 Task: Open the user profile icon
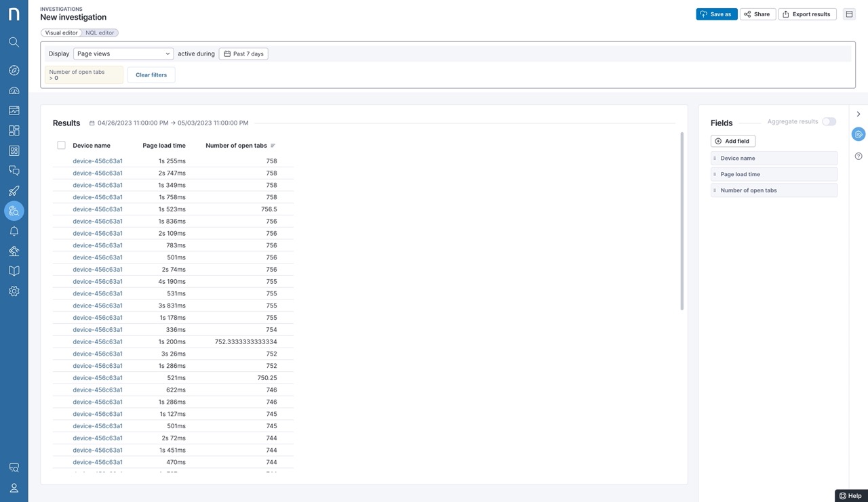(14, 488)
